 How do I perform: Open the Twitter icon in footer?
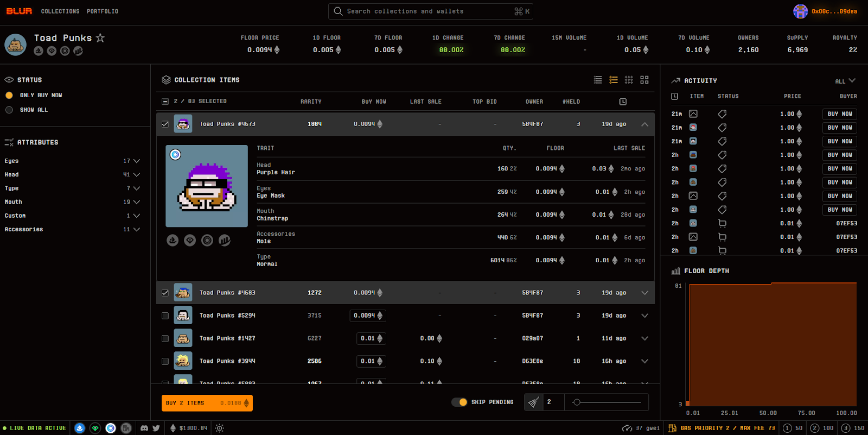(156, 428)
